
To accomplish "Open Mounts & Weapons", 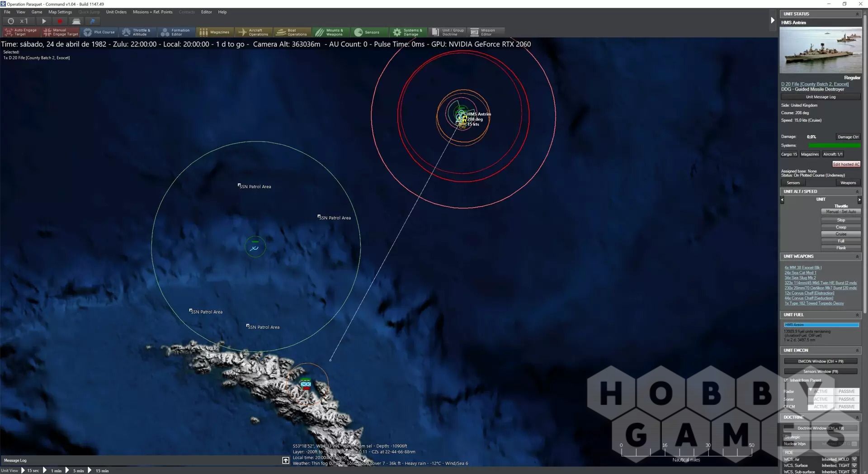I will 331,32.
